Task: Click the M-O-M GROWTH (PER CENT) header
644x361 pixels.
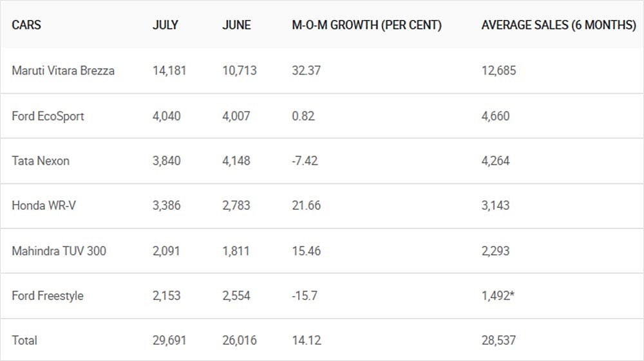Action: pos(367,25)
